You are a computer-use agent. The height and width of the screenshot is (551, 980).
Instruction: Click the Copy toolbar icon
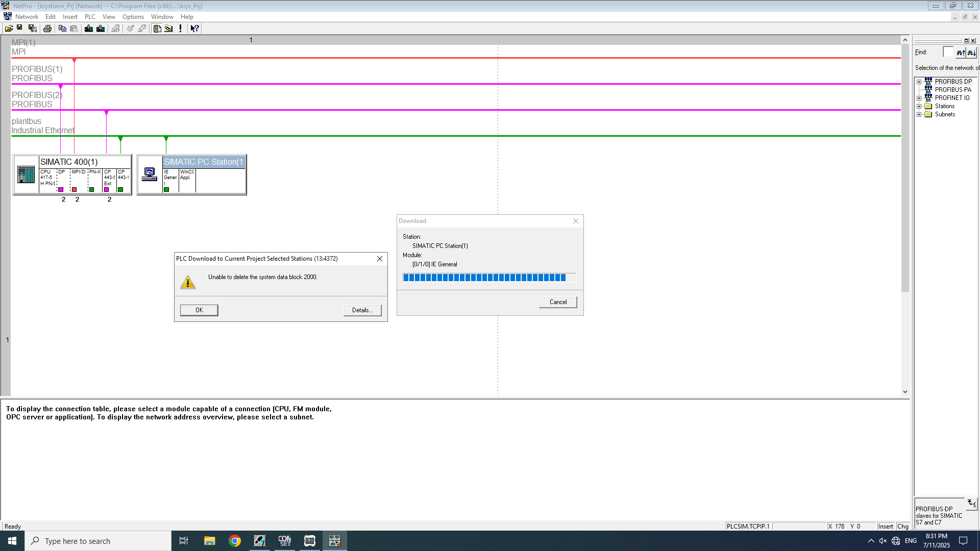(62, 29)
